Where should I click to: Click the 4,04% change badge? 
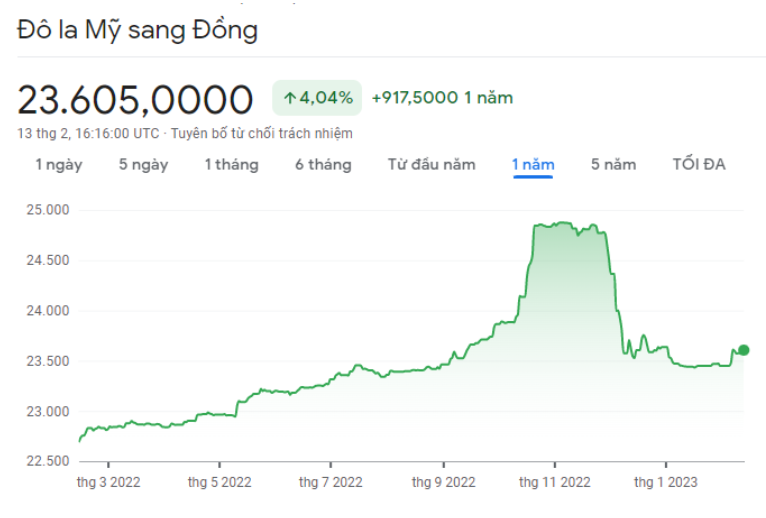317,98
